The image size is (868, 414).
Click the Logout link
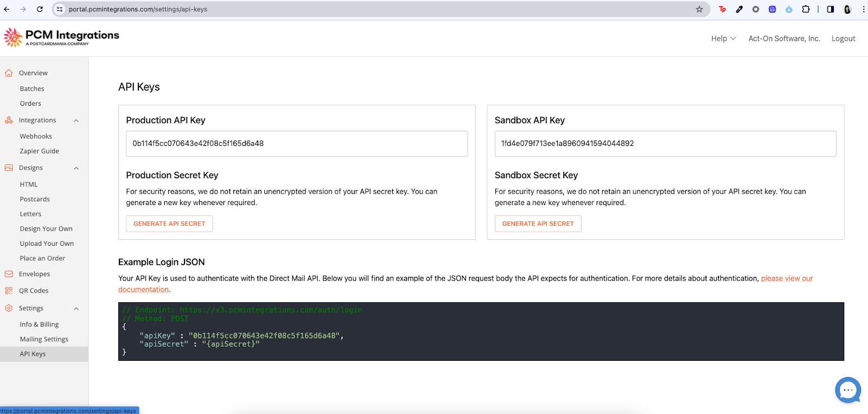pos(843,39)
